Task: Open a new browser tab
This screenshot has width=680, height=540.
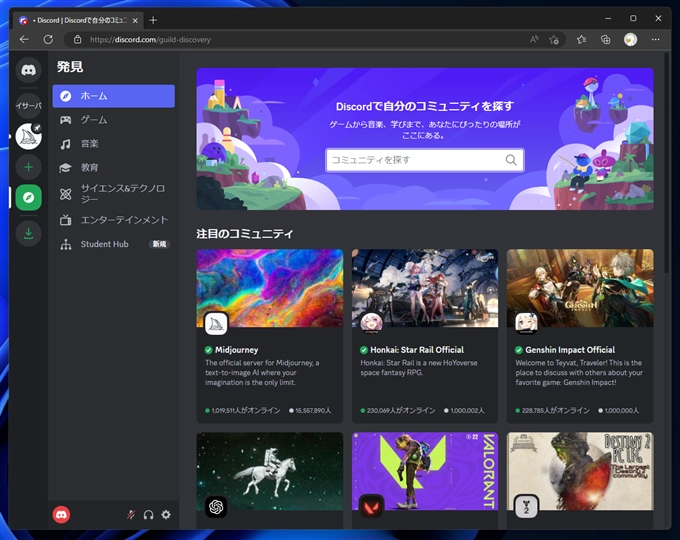Action: coord(153,20)
